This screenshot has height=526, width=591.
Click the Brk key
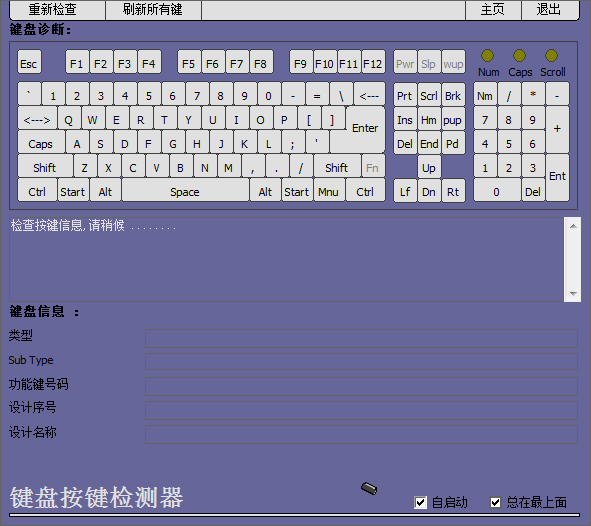tap(453, 94)
